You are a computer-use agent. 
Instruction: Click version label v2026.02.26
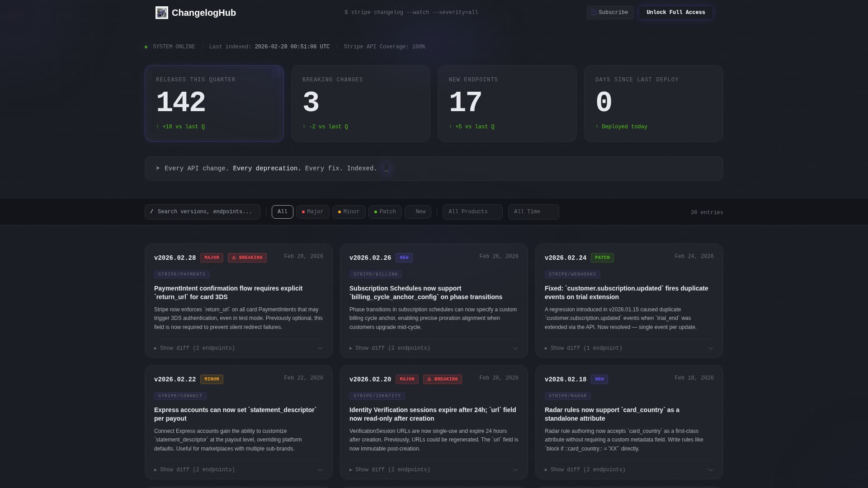(x=370, y=258)
